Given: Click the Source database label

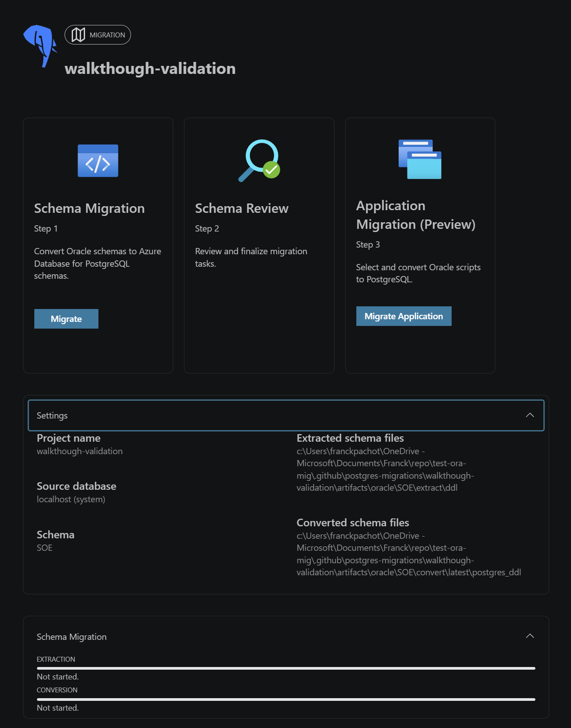Looking at the screenshot, I should coord(77,486).
